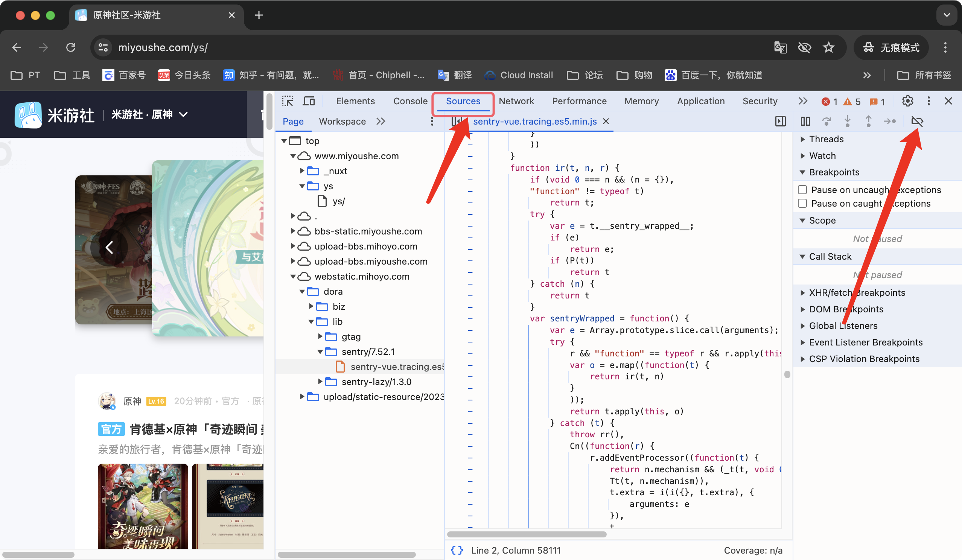Show more DevTools tabs chevron
962x560 pixels.
[803, 101]
